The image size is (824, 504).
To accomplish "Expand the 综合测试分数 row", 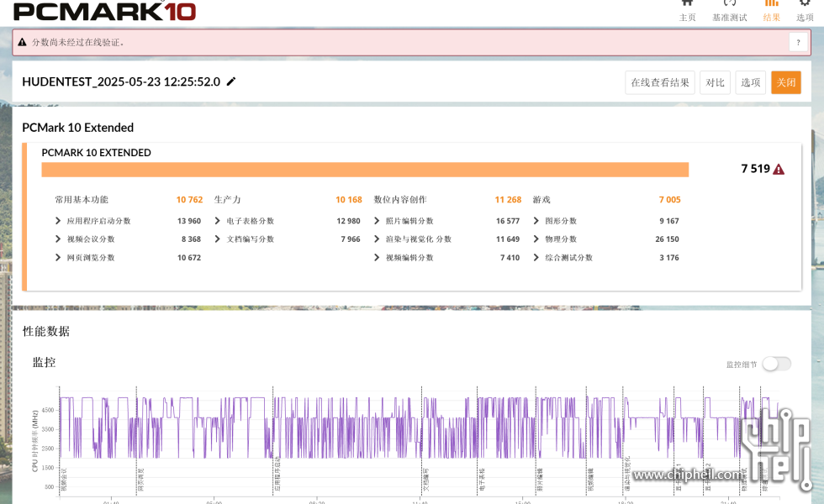I will [536, 257].
